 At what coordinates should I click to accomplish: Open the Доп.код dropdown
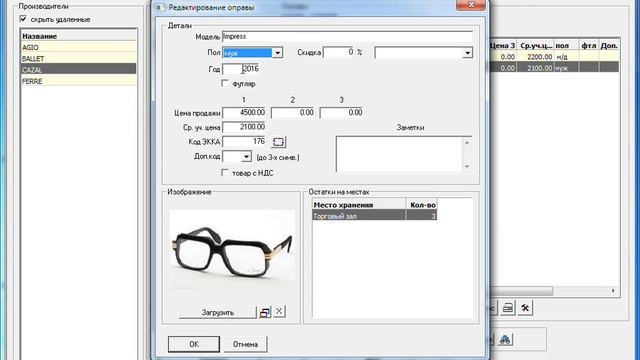[246, 157]
